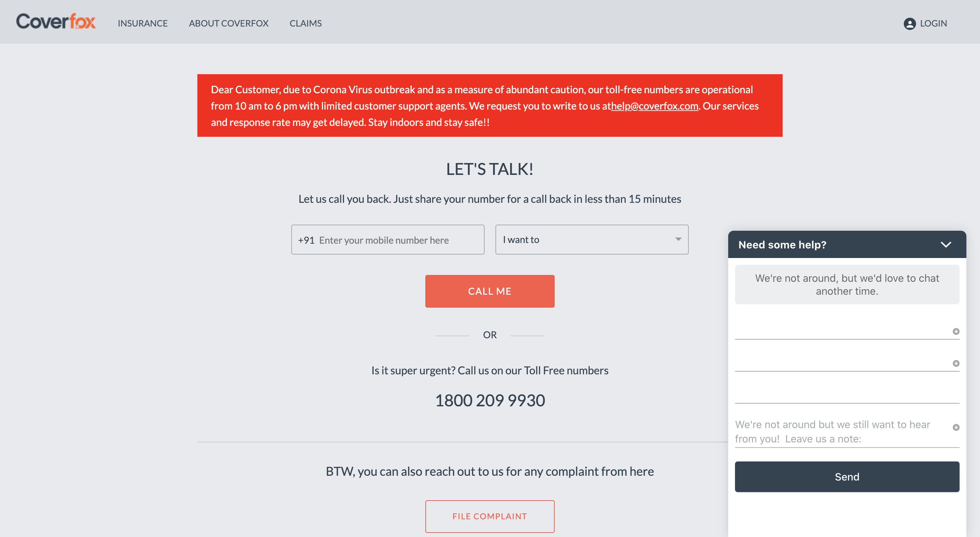Open the help@coverfox.com email link
The image size is (980, 537).
coord(654,106)
